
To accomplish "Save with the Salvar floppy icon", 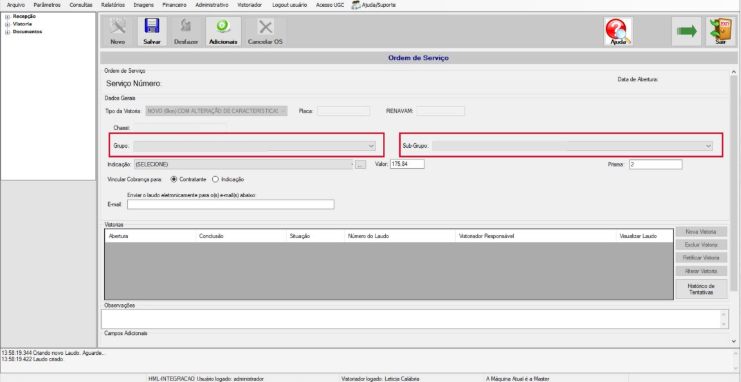I will coord(152,32).
